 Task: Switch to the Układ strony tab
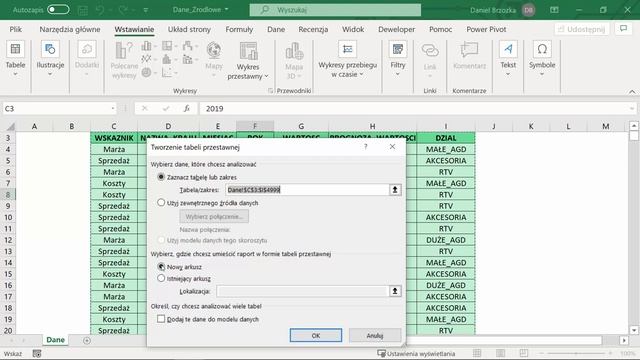click(x=189, y=29)
